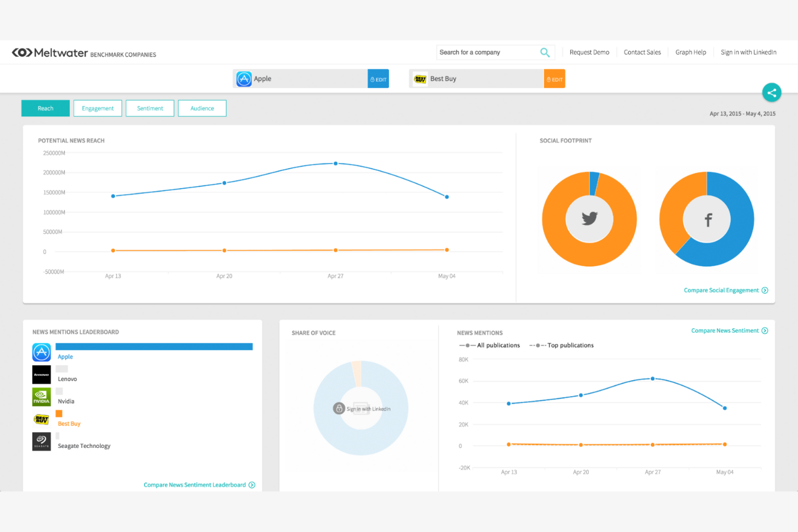Click the Seagate Technology name in leaderboard
Image resolution: width=798 pixels, height=532 pixels.
coord(84,446)
